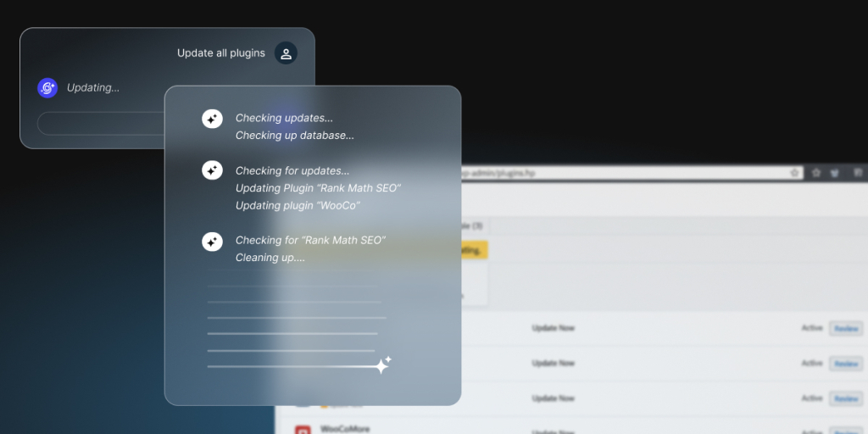
Task: Click the "Checking updates..." line
Action: (x=284, y=118)
